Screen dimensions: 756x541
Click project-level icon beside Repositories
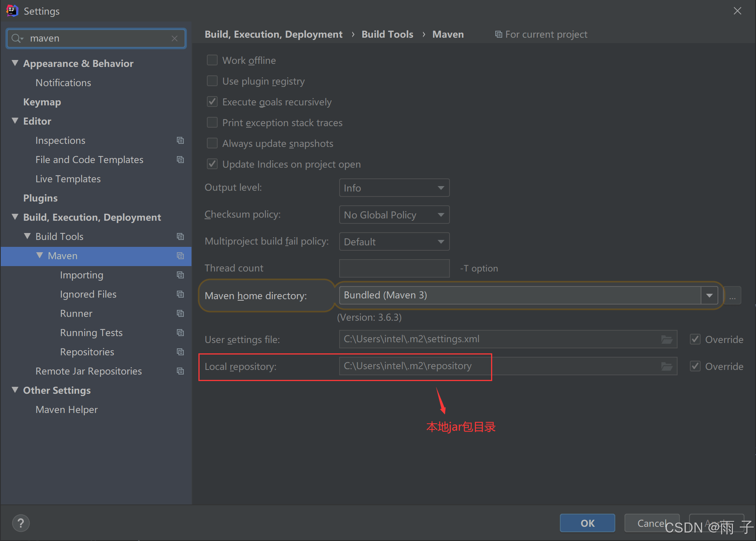tap(180, 352)
